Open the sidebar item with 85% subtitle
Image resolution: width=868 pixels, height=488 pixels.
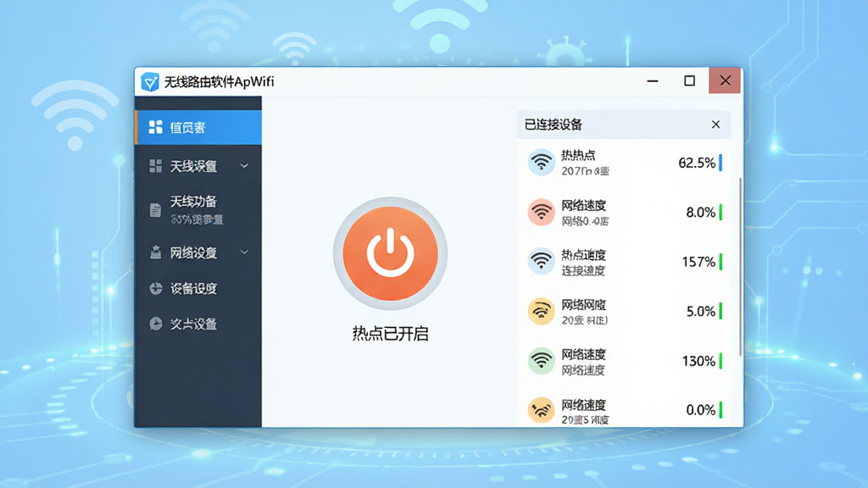pos(198,210)
